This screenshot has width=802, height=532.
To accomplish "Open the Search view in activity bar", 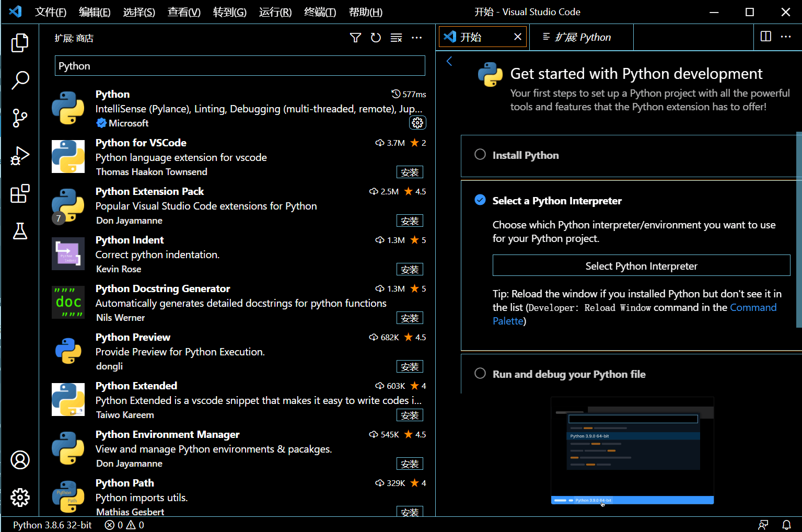I will click(x=20, y=80).
